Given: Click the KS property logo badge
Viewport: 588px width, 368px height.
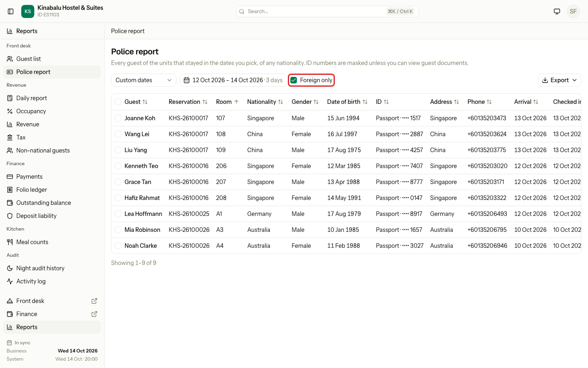Looking at the screenshot, I should click(x=28, y=11).
